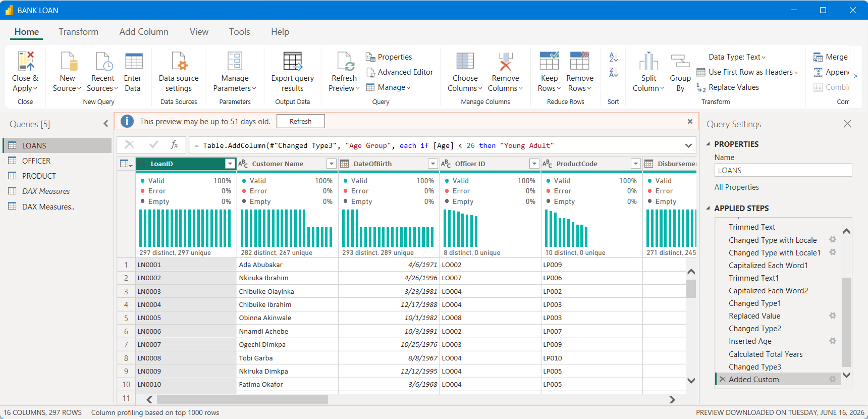
Task: Click the Refresh button in the preview notice
Action: tap(300, 121)
